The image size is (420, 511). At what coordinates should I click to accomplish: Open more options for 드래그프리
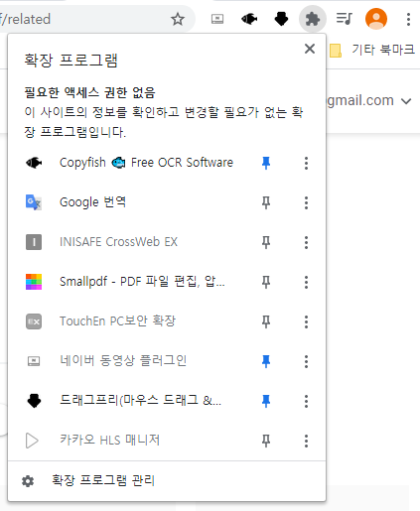[x=306, y=401]
